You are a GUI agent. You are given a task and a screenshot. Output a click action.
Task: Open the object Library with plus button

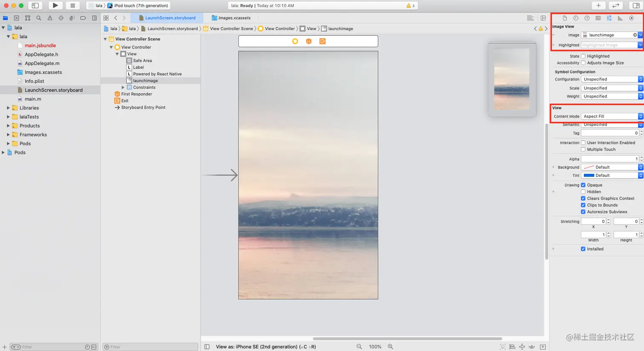[598, 6]
